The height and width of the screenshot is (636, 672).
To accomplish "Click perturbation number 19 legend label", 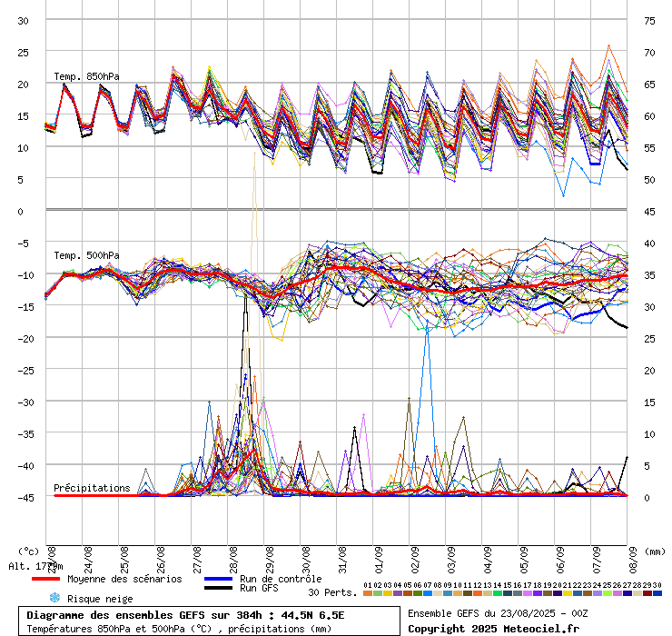I will (x=548, y=585).
